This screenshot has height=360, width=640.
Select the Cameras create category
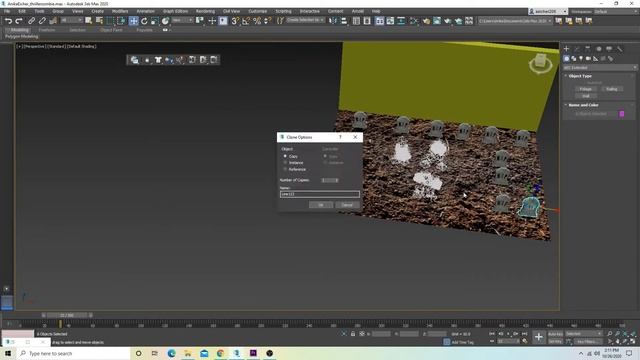click(588, 59)
